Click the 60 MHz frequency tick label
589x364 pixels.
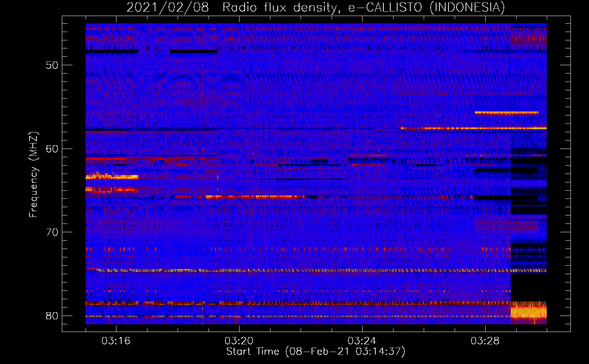coord(52,149)
